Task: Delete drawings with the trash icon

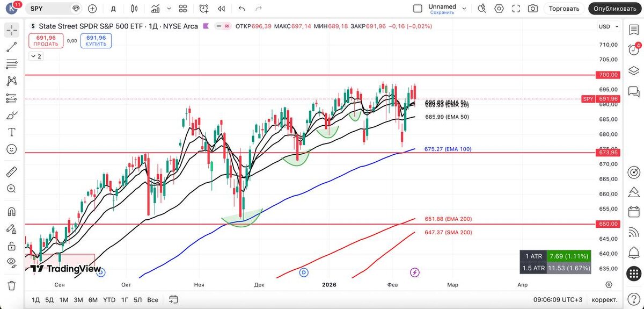Action: click(x=12, y=285)
